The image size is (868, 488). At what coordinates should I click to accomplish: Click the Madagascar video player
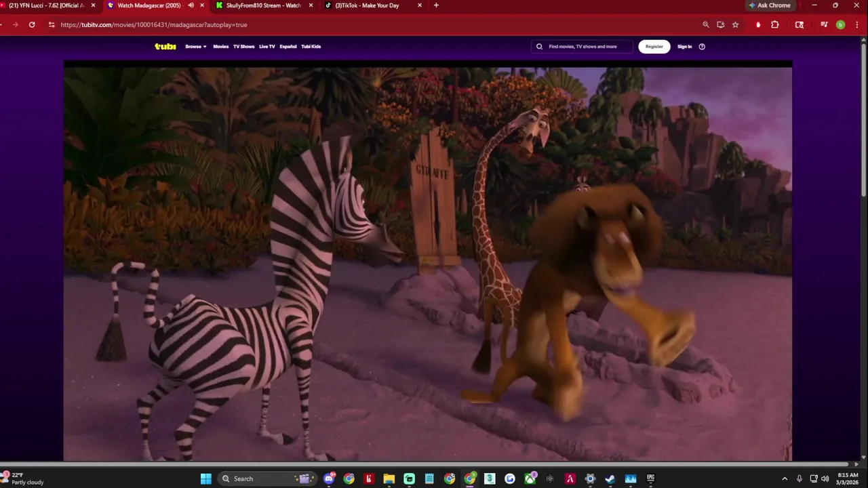pos(428,261)
